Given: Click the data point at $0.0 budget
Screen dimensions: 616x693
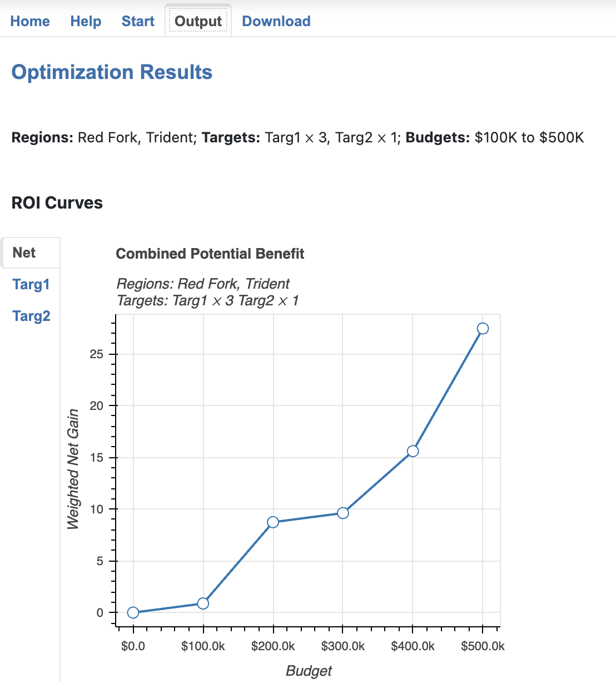Looking at the screenshot, I should pyautogui.click(x=133, y=612).
